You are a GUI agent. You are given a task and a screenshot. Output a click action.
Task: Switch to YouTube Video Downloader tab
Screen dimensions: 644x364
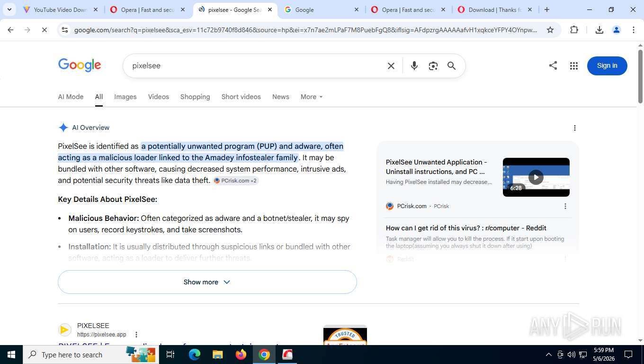pos(60,9)
